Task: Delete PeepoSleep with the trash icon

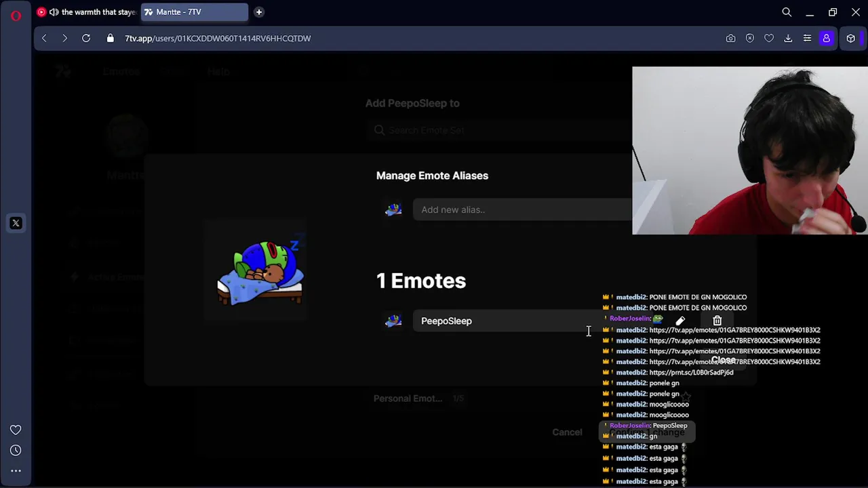Action: coord(717,321)
